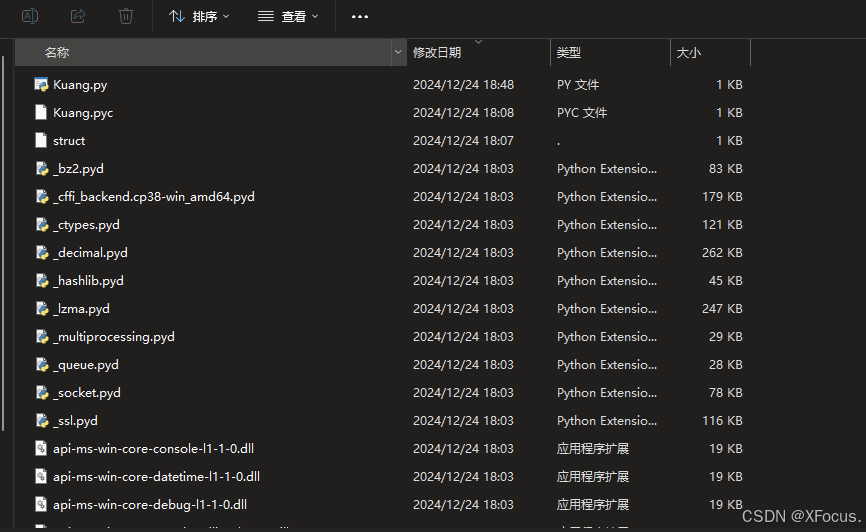Viewport: 866px width, 532px height.
Task: Select the _queue.pyd file icon
Action: pos(42,365)
